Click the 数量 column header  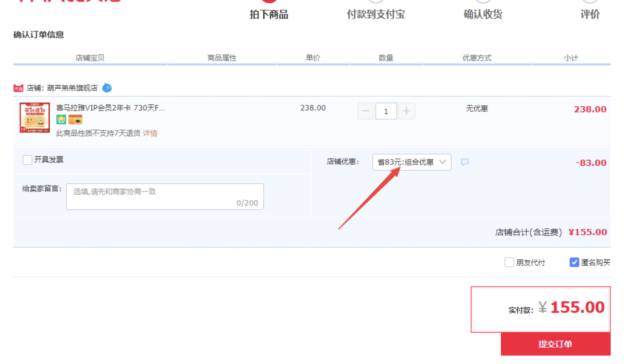coord(386,58)
